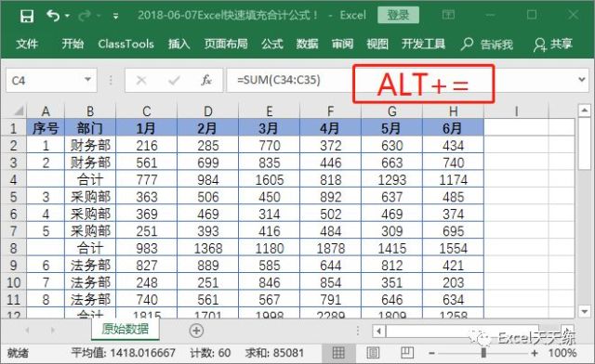Select the 原始数据 sheet tab
The width and height of the screenshot is (595, 364).
pyautogui.click(x=125, y=329)
